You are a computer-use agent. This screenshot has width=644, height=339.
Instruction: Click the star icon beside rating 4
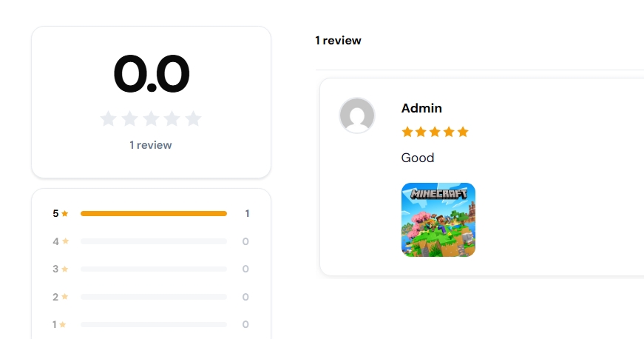click(65, 241)
